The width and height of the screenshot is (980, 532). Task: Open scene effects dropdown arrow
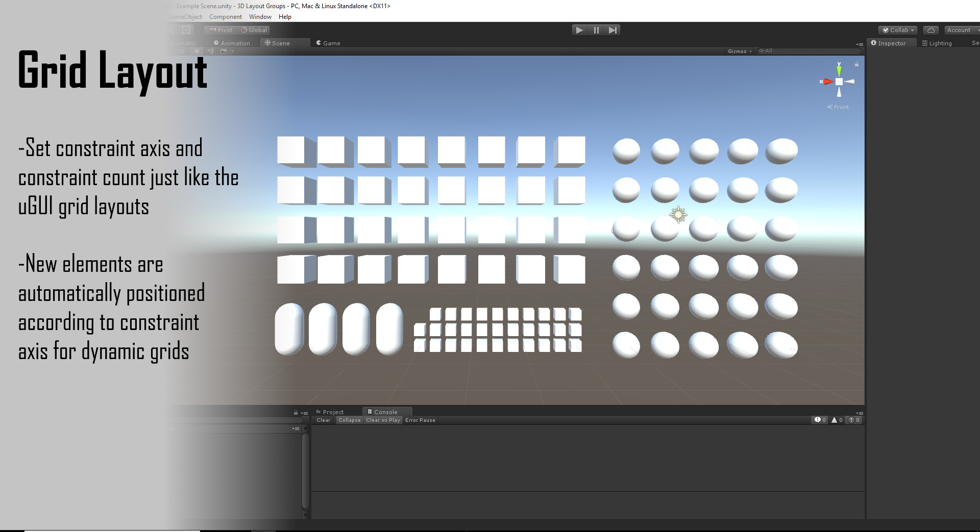point(232,51)
